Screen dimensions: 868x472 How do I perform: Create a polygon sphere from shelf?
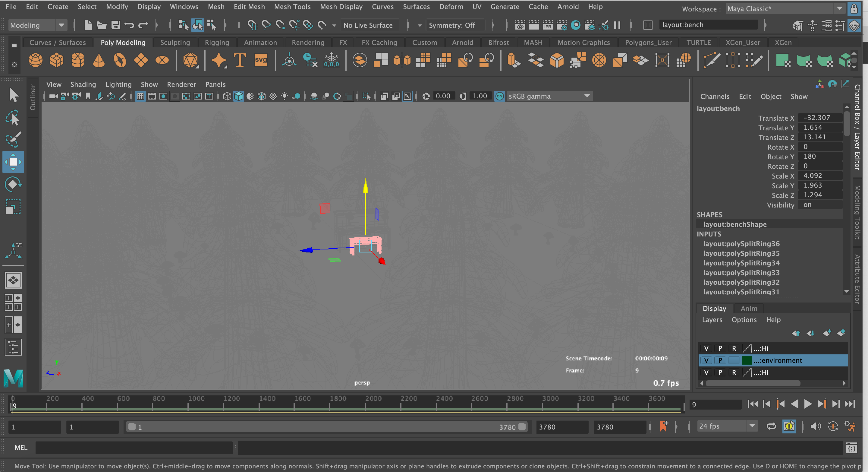(35, 61)
